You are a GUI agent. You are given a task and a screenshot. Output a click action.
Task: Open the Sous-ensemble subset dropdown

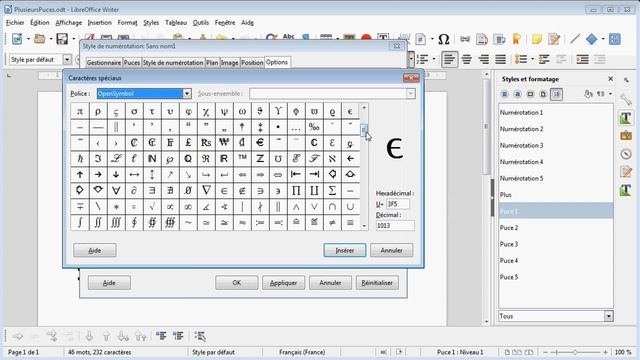coord(411,93)
